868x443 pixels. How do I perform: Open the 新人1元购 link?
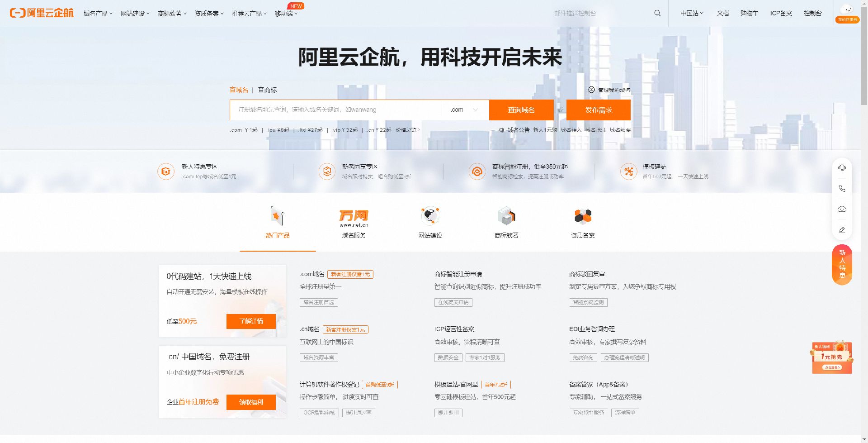point(545,130)
